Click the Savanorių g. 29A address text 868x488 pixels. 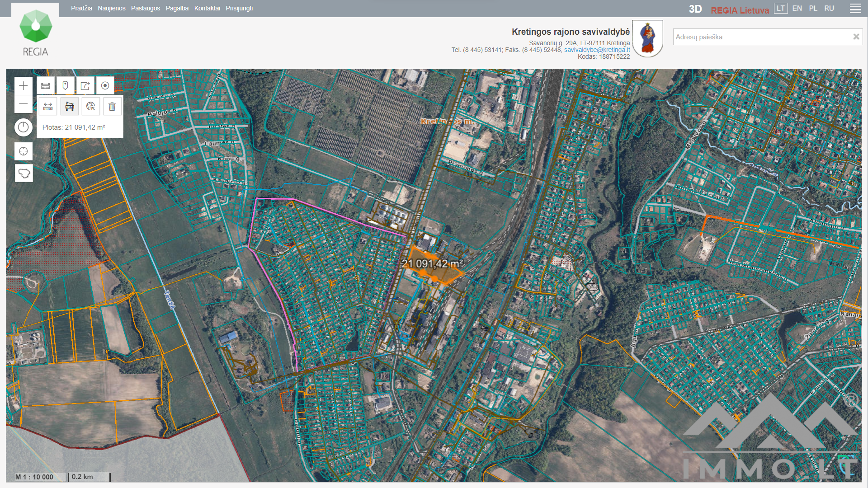[580, 43]
